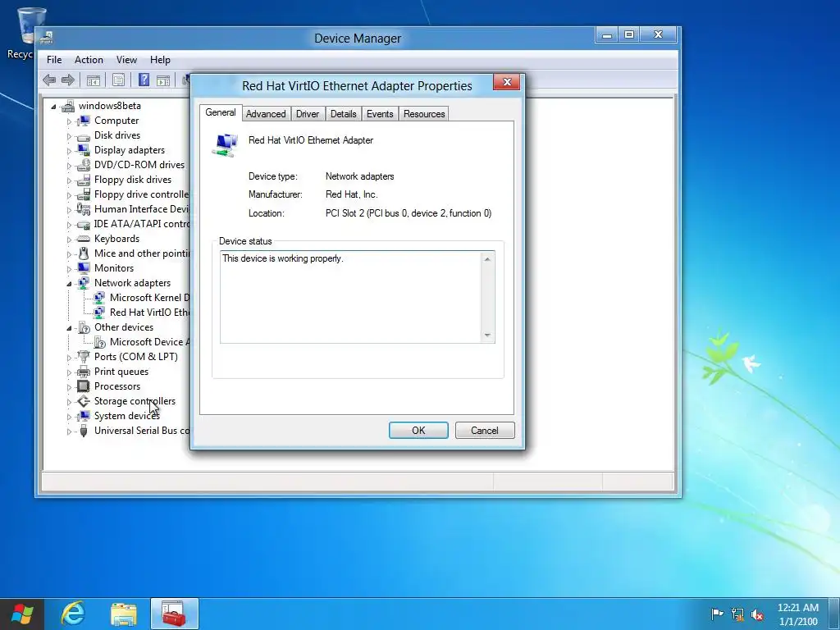
Task: Select the Ports (COM & LPT) icon
Action: pyautogui.click(x=84, y=357)
